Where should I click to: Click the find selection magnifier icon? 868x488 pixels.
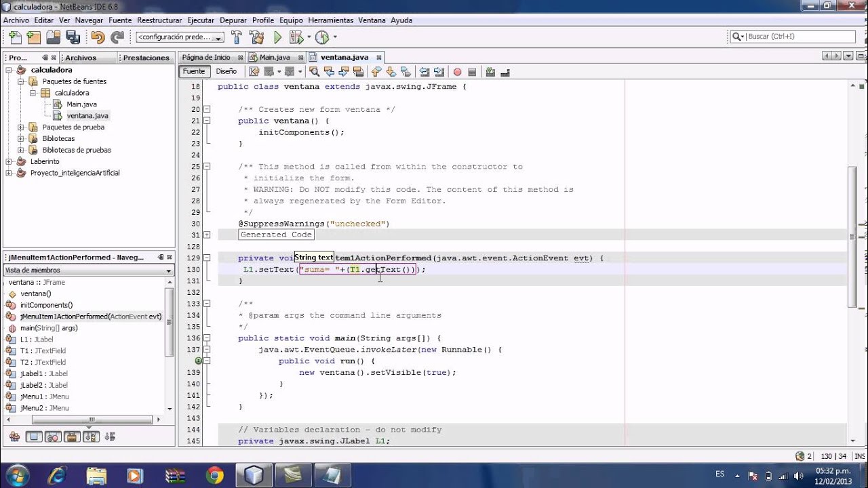point(315,71)
